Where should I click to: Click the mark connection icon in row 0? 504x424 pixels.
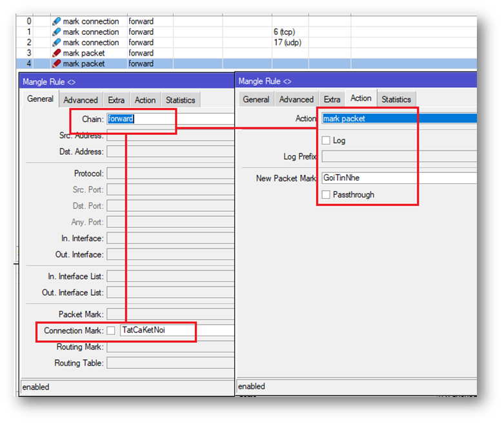coord(57,21)
